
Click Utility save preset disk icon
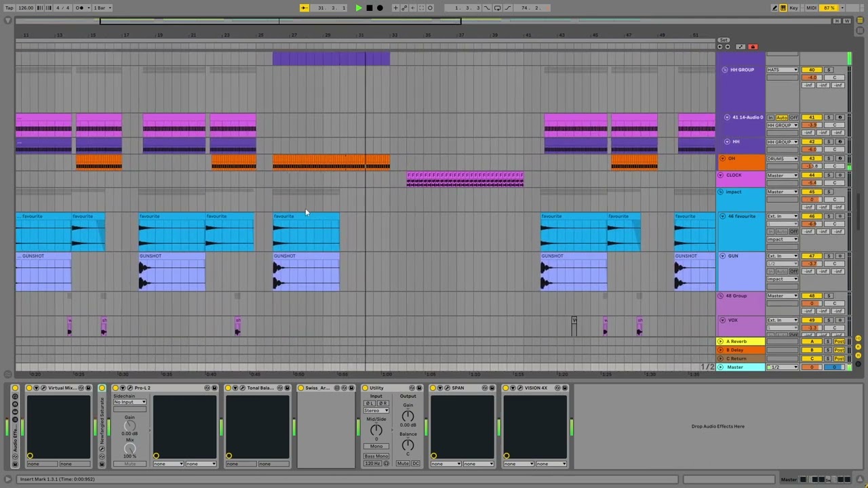pos(418,388)
